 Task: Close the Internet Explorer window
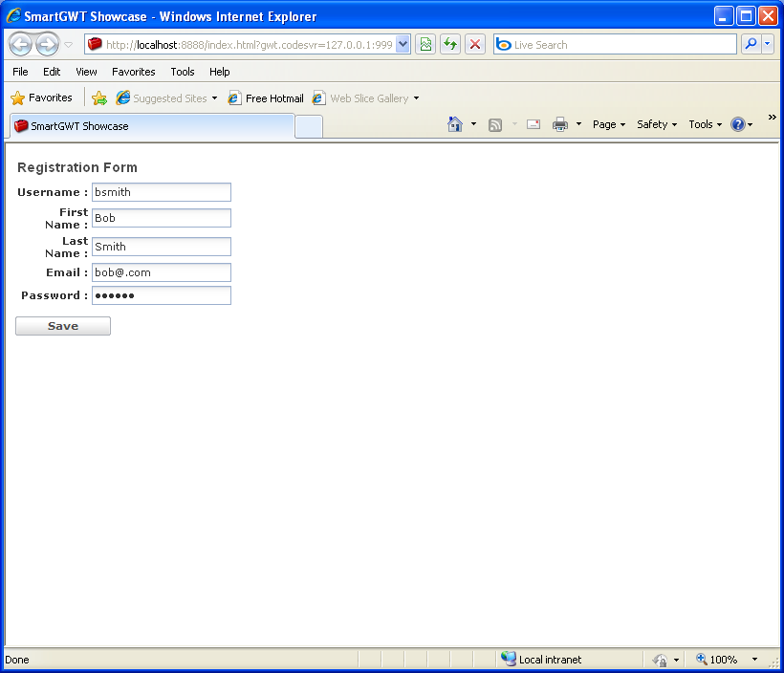tap(769, 16)
